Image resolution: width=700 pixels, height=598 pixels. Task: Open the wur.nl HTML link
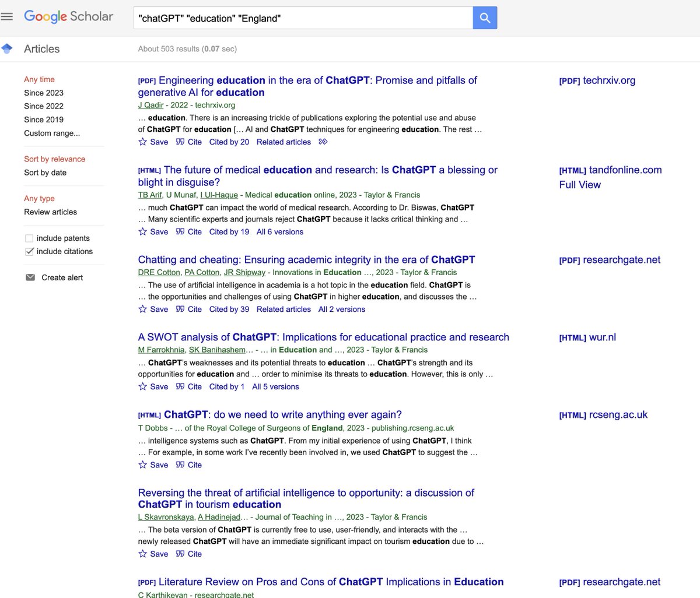click(x=587, y=337)
